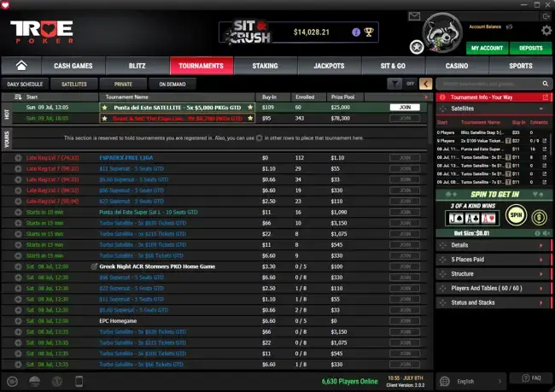Open 2x $109 Value Ticket satellite popout

coord(545,141)
